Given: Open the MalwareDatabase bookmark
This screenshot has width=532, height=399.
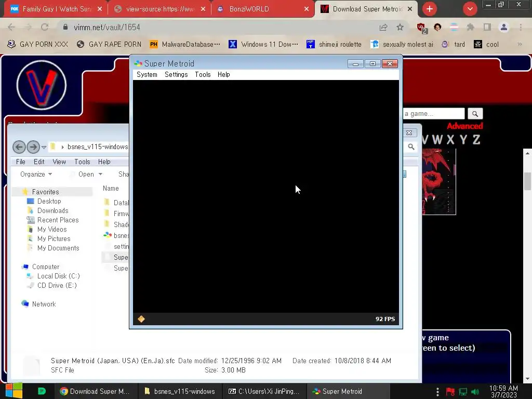Looking at the screenshot, I should pos(185,45).
